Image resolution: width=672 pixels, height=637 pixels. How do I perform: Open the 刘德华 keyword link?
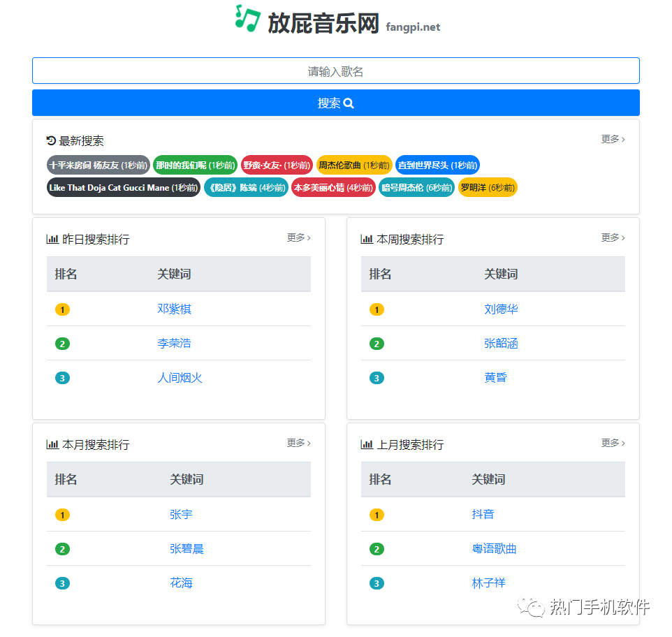pos(501,309)
